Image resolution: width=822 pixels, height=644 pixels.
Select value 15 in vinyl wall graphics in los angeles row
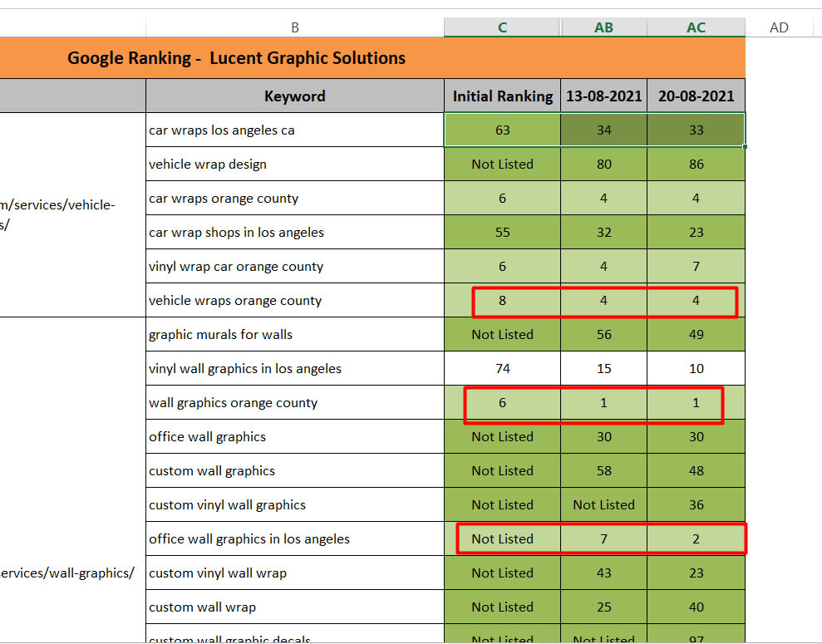(x=604, y=368)
